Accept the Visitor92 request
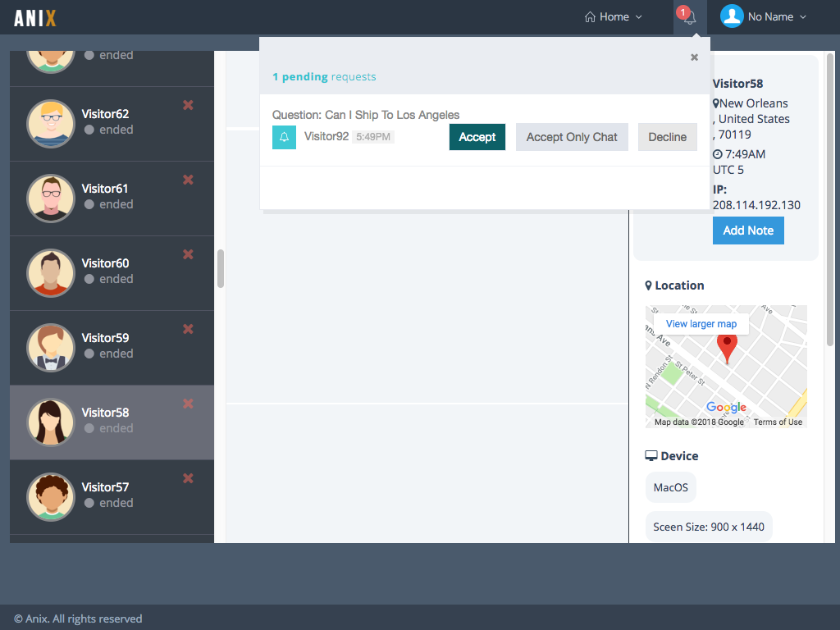The width and height of the screenshot is (840, 630). click(x=477, y=137)
